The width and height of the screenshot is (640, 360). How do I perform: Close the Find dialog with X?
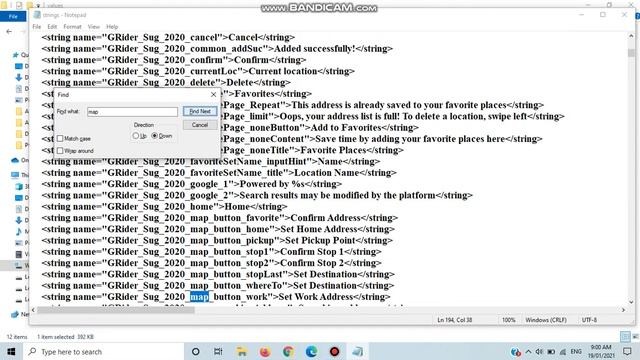213,94
